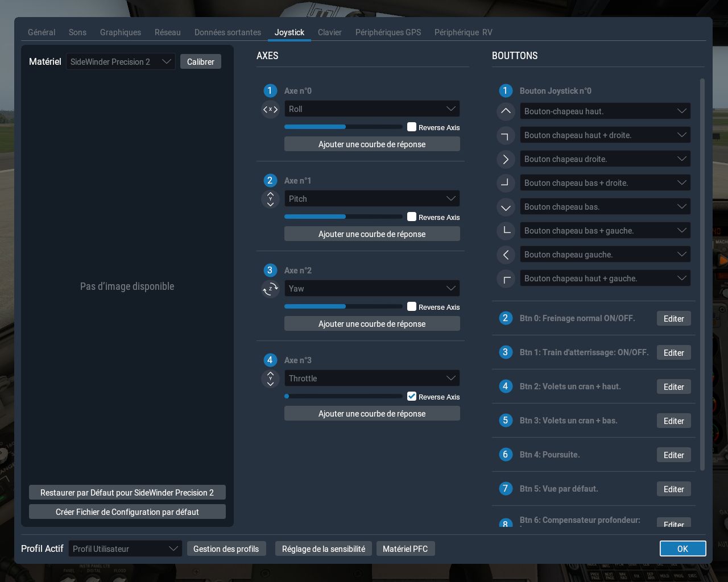Enable Reverse Axis for the Roll axis

tap(412, 127)
